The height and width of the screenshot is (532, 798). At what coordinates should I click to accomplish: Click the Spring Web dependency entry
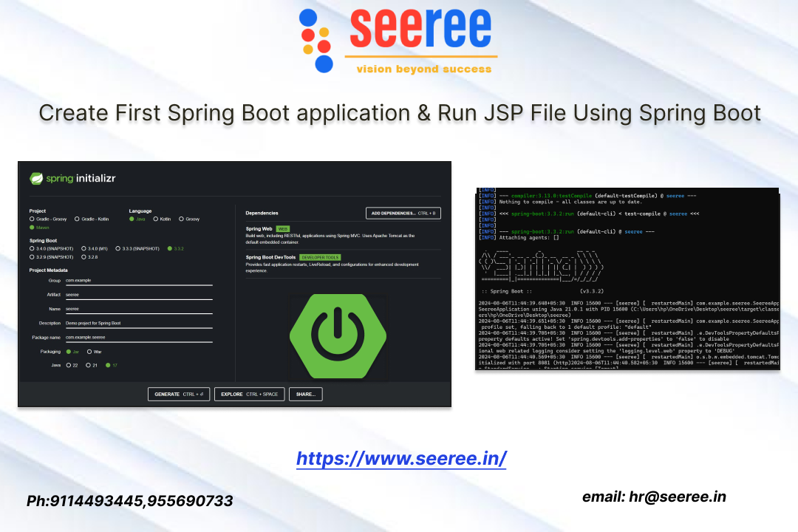coord(343,235)
